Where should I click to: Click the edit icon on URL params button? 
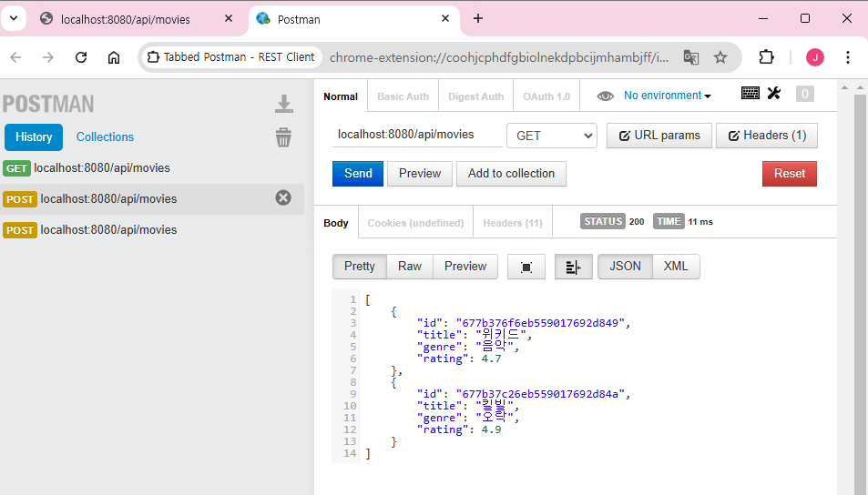click(x=625, y=136)
